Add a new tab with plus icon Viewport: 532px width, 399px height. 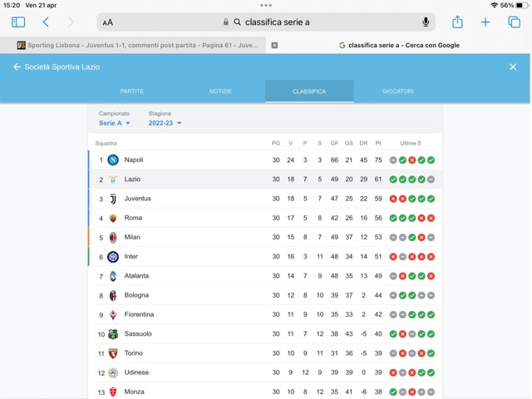[x=485, y=22]
